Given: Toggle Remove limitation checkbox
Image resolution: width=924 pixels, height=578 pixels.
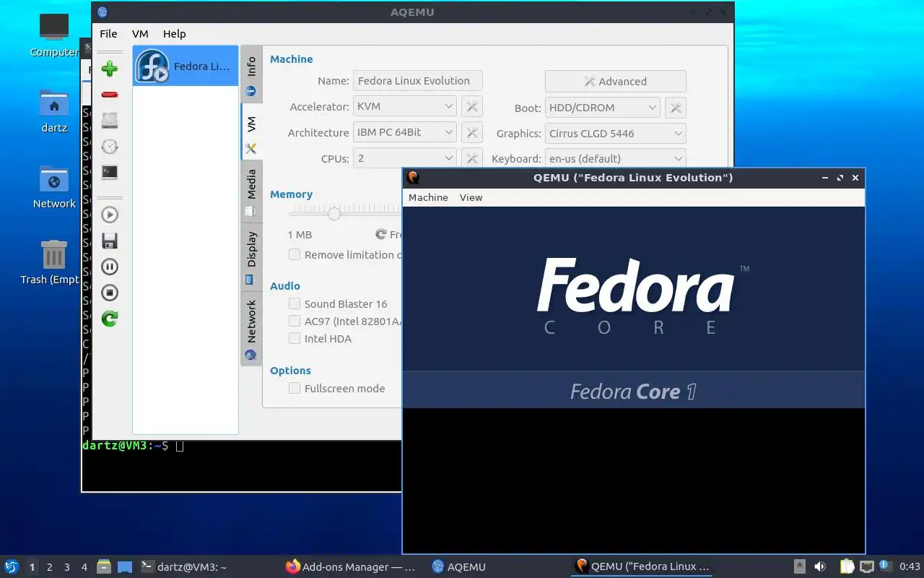Looking at the screenshot, I should coord(295,254).
